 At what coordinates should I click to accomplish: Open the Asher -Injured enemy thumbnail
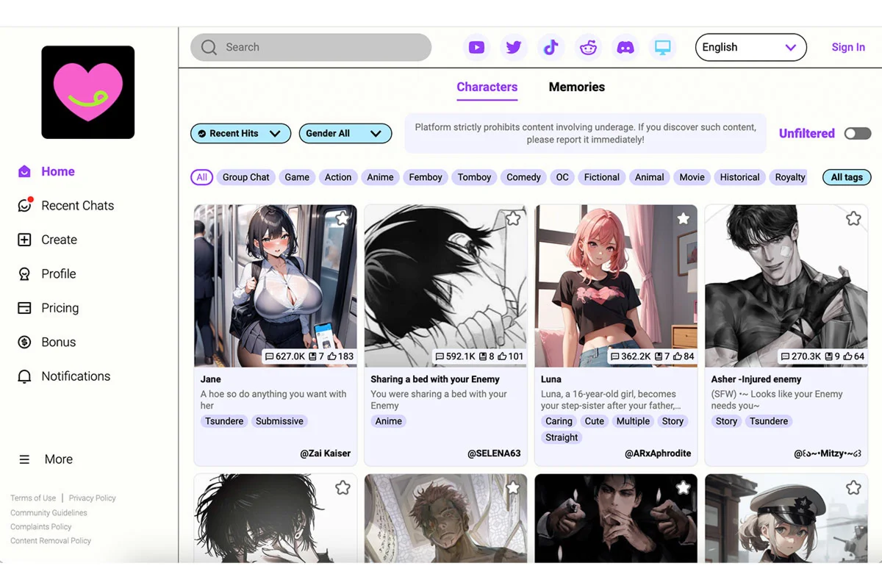tap(786, 286)
